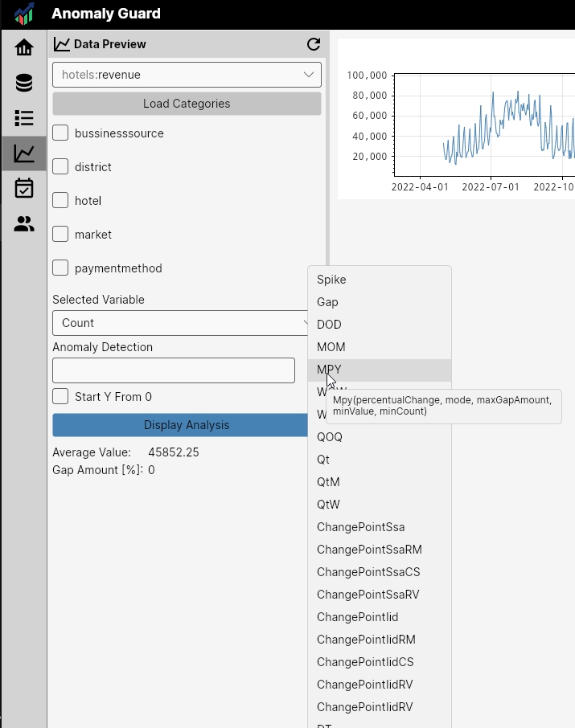
Task: Select ChangePointSsaRV from the list
Action: [x=380, y=595]
